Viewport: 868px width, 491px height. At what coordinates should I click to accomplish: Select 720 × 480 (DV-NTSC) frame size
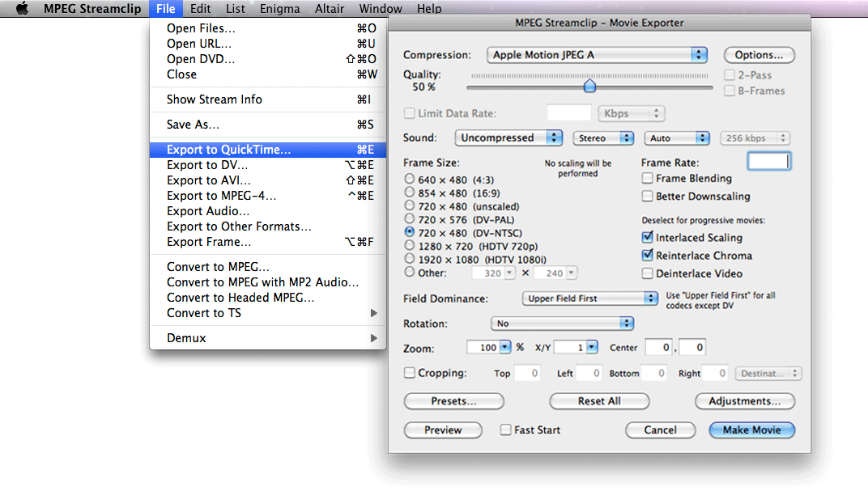409,232
